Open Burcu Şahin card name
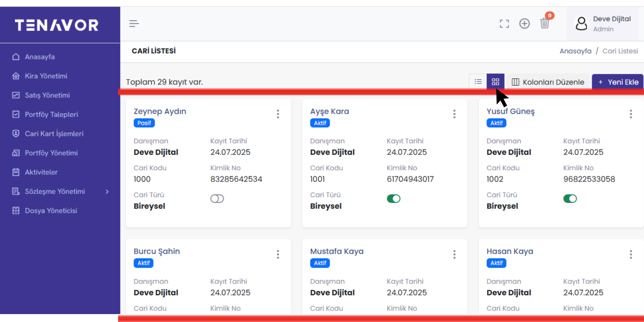Image resolution: width=644 pixels, height=322 pixels. tap(157, 251)
